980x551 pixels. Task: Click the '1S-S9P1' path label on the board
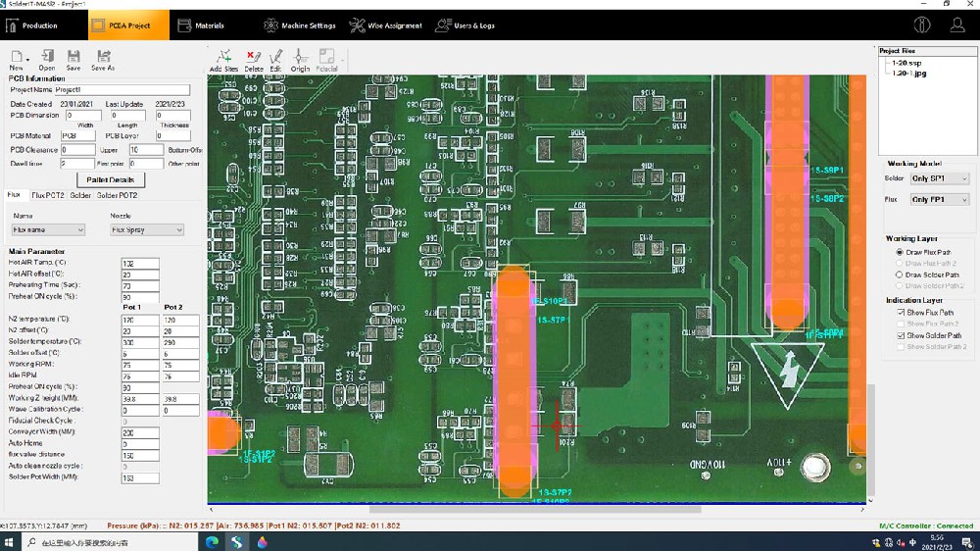click(x=827, y=171)
